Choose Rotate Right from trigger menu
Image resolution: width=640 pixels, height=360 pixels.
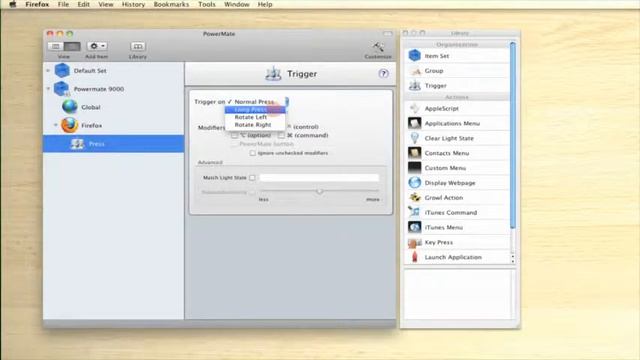point(255,124)
